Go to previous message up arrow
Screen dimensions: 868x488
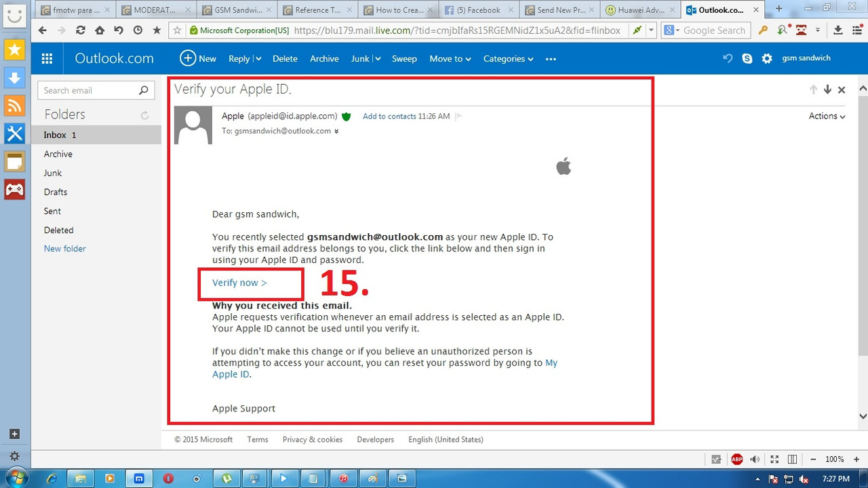[814, 89]
